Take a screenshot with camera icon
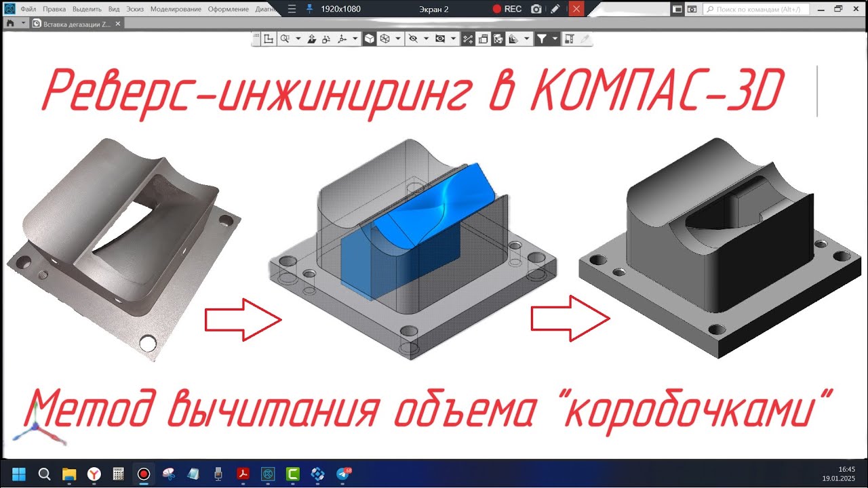 (536, 9)
